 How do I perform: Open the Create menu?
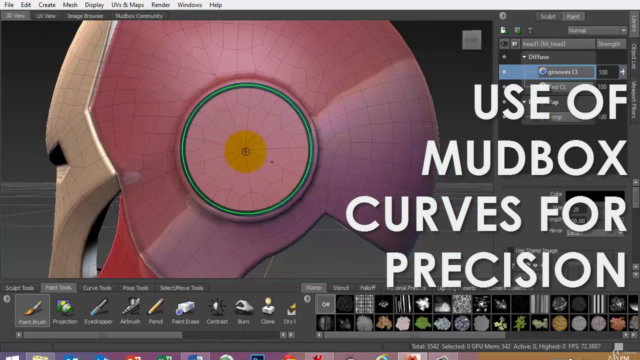pyautogui.click(x=47, y=5)
